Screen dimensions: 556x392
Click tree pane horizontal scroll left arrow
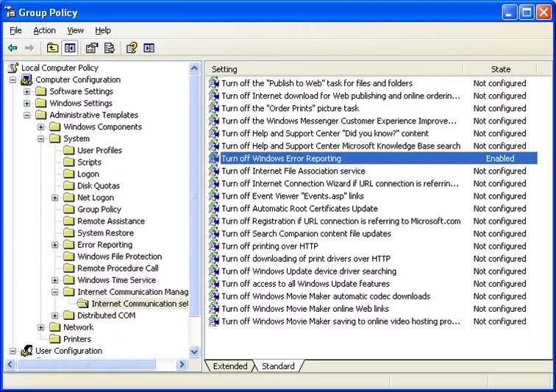(x=10, y=364)
